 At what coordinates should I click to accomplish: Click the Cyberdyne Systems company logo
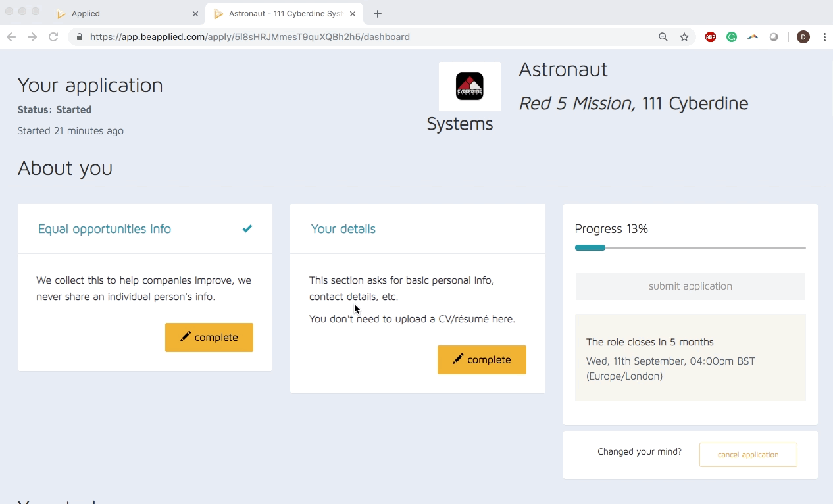(x=469, y=86)
